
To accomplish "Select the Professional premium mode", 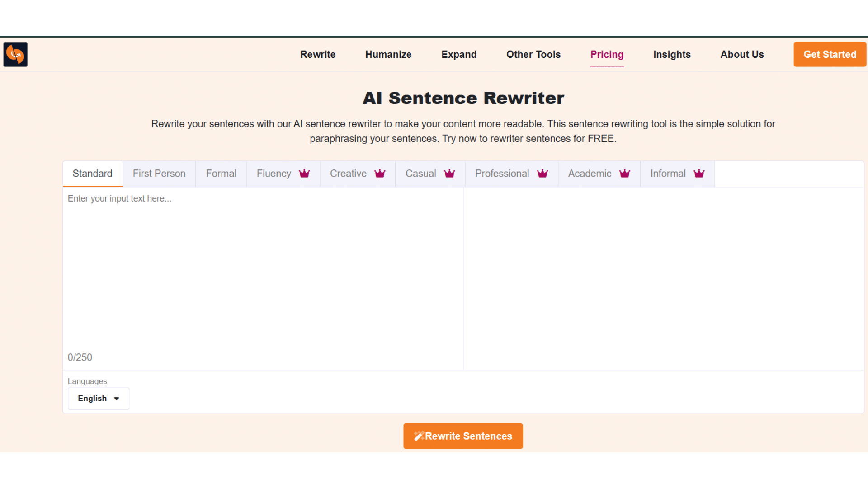I will tap(510, 174).
